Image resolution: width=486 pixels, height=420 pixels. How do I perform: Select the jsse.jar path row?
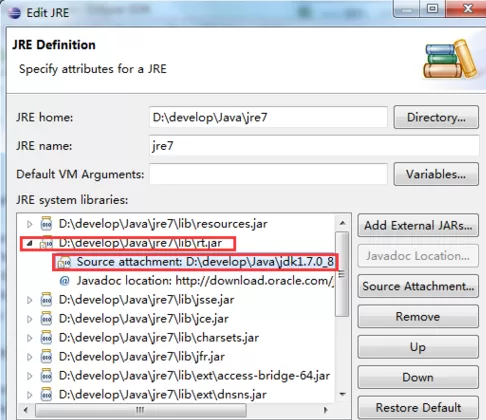point(146,300)
